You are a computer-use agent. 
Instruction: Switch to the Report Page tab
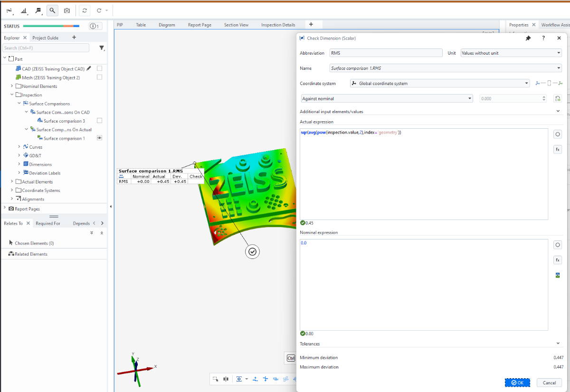pos(199,25)
